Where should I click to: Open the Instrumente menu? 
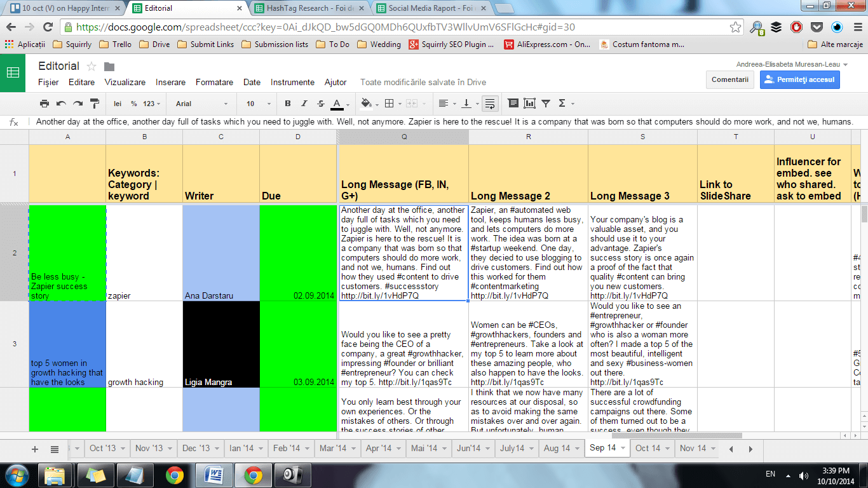coord(292,82)
